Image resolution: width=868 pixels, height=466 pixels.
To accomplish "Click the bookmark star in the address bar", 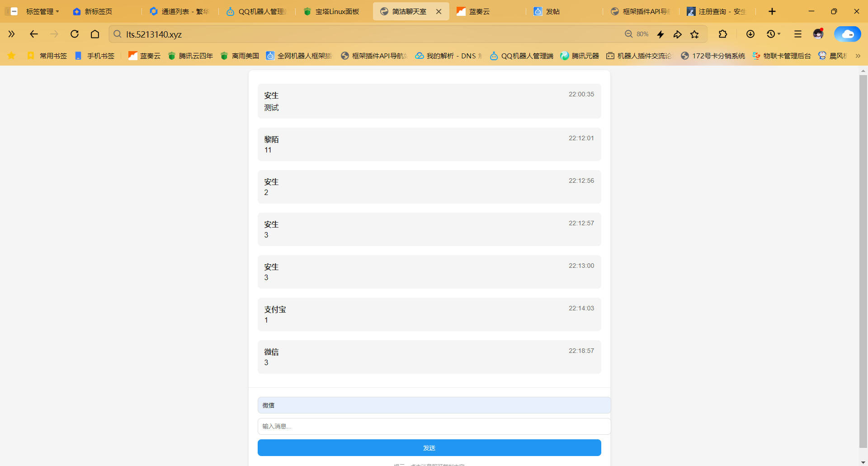I will point(695,34).
